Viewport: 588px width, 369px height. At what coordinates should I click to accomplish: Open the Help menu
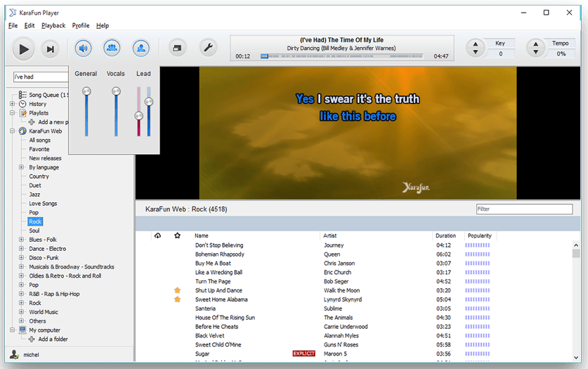point(103,25)
